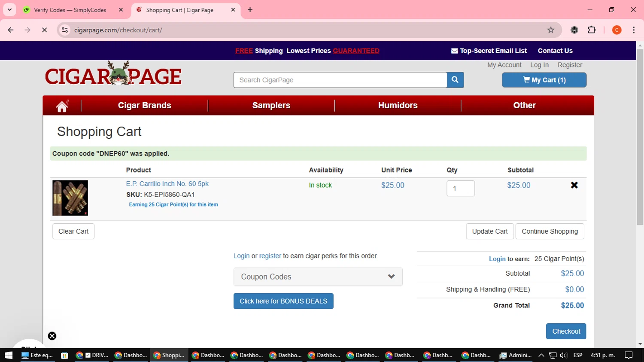644x362 pixels.
Task: View site information icon in address bar
Action: (65, 30)
